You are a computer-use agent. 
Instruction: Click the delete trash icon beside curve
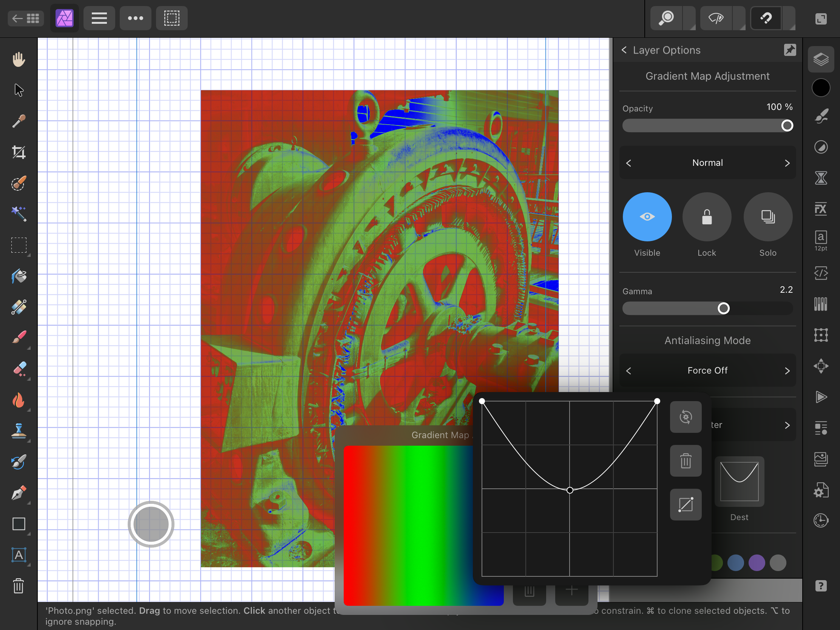pos(686,461)
